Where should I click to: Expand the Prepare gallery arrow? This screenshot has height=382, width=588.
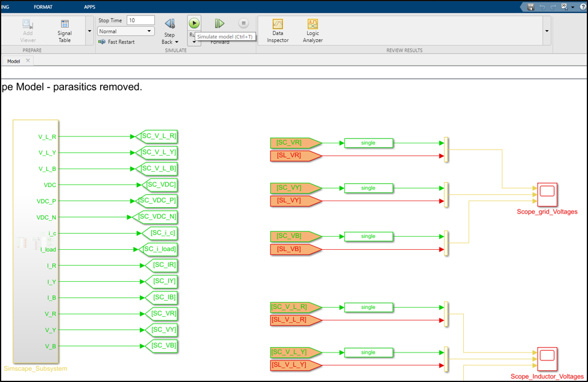tap(90, 31)
